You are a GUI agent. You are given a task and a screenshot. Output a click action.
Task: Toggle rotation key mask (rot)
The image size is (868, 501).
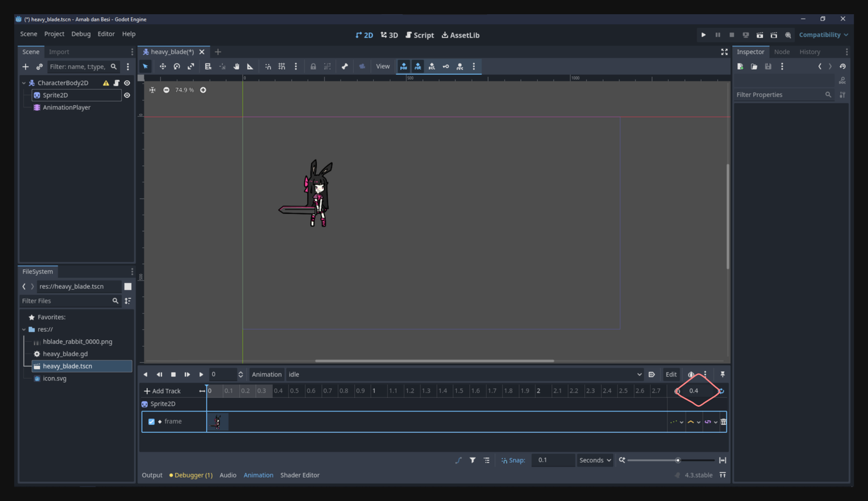(418, 66)
